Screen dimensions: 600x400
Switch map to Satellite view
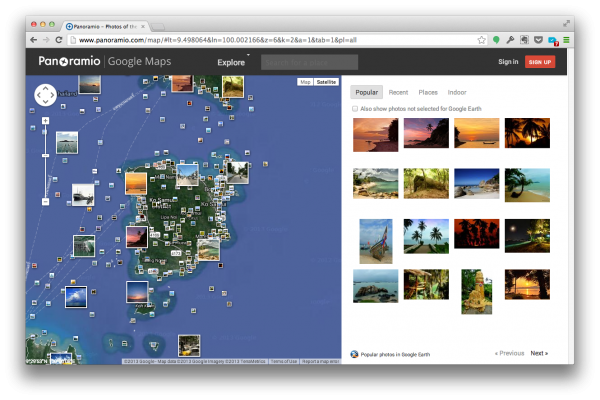click(327, 82)
